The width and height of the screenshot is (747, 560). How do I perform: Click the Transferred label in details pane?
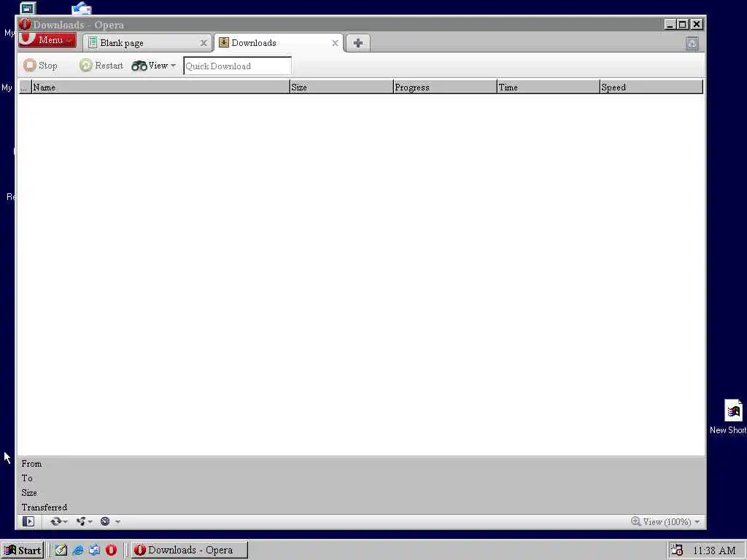tap(44, 507)
